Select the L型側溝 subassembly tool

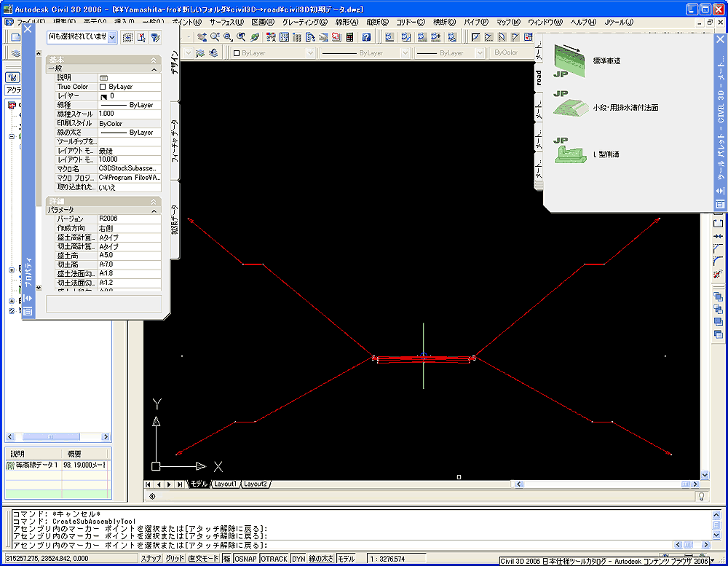[587, 154]
